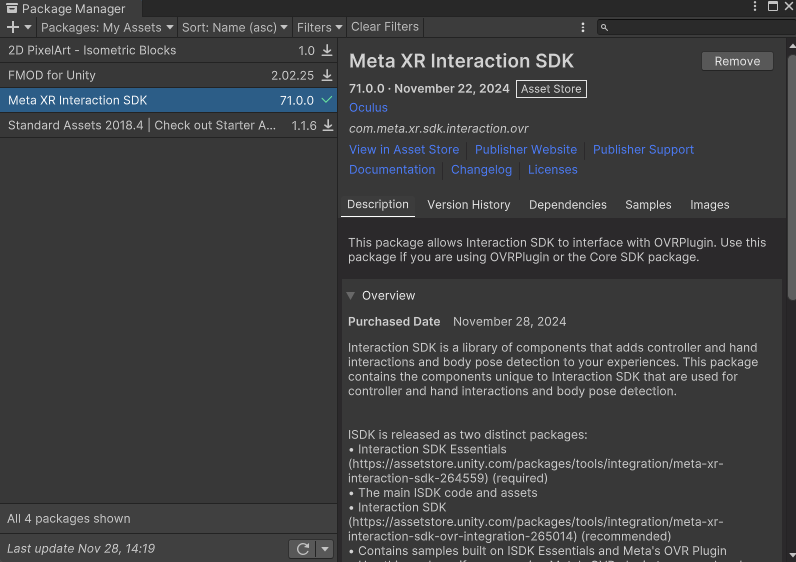Open the three-dot options menu in toolbar
Image resolution: width=796 pixels, height=562 pixels.
coord(583,27)
